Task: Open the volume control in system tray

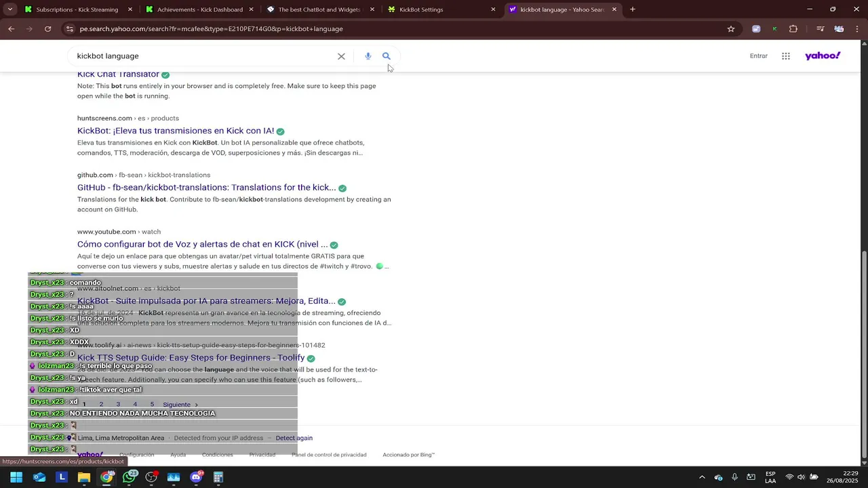Action: coord(801,477)
